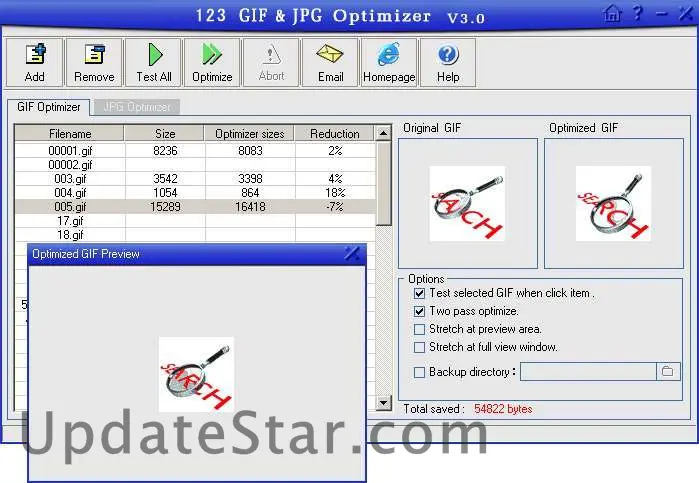Open Homepage with the Internet Explorer icon
This screenshot has width=699, height=483.
[389, 62]
